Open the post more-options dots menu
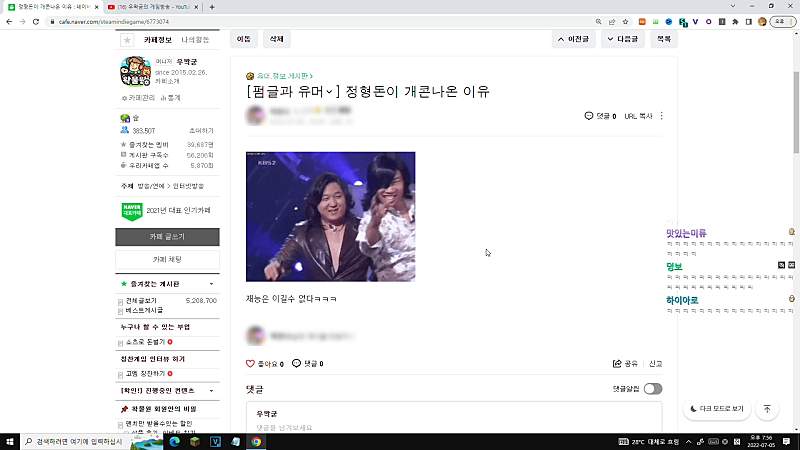The image size is (800, 450). click(662, 116)
